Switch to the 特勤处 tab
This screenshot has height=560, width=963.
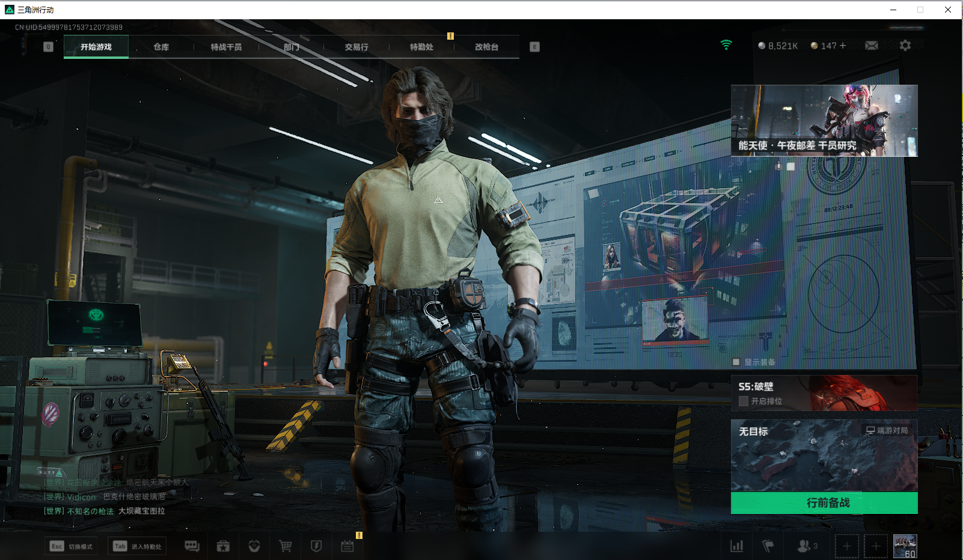(x=421, y=47)
